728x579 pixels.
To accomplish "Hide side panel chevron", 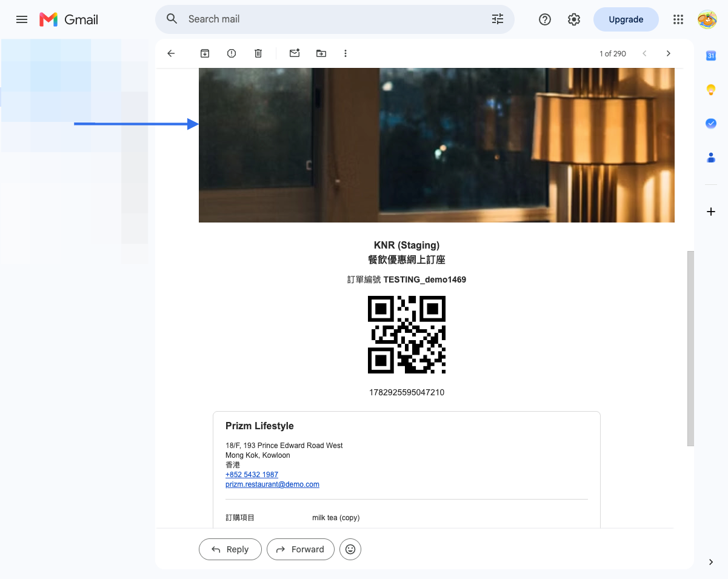I will coord(711,562).
